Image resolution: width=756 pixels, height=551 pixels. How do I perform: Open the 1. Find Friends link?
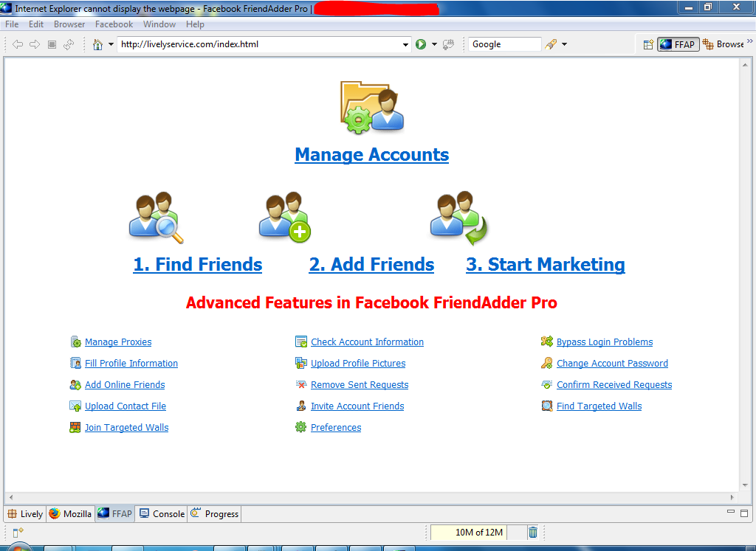[198, 264]
